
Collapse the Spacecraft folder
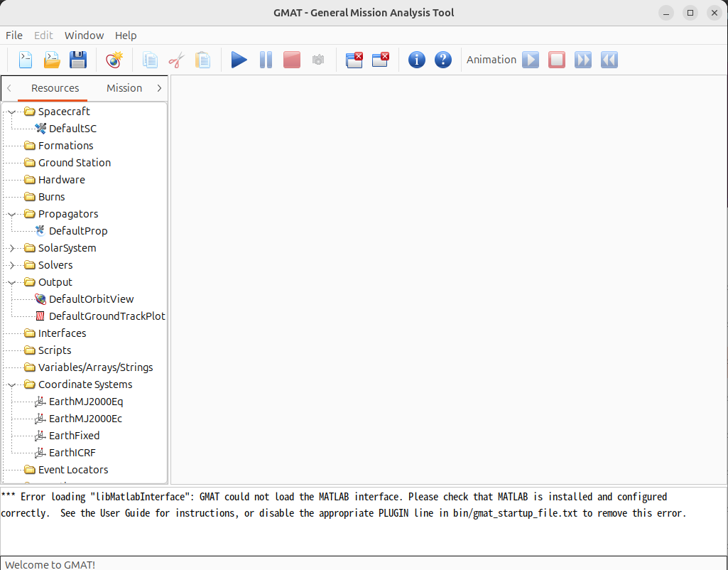pos(12,112)
